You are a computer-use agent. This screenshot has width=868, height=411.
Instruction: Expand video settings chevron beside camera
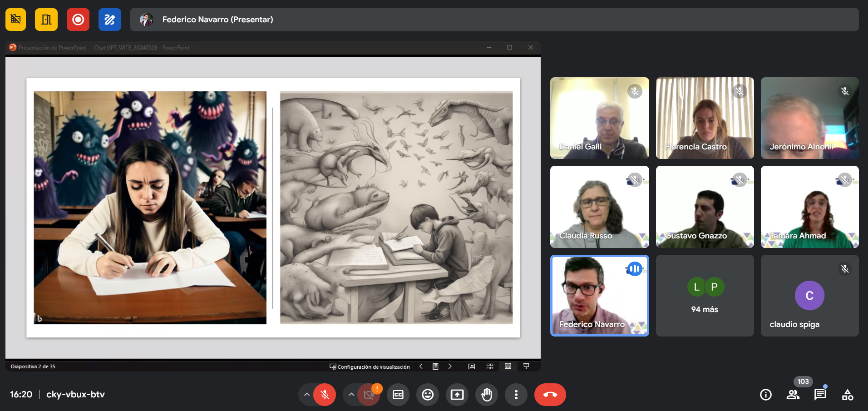tap(351, 395)
